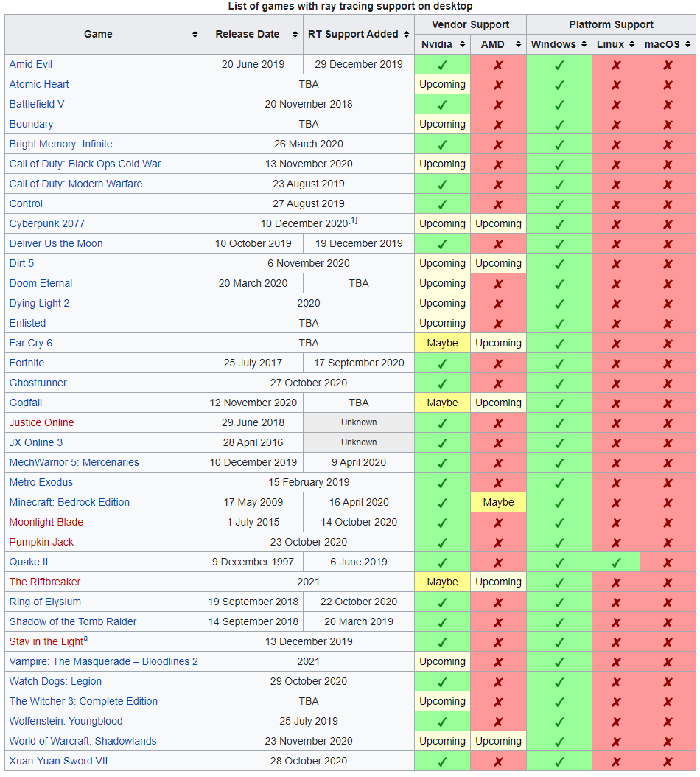Screen dimensions: 700x777
Task: Open the red Pumpkin Jack link
Action: click(x=41, y=542)
